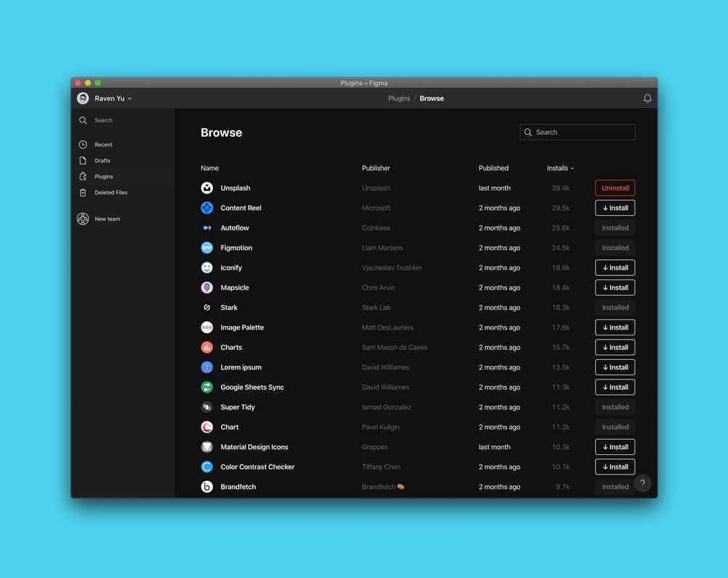
Task: Click Installed button for Super Tidy
Action: tap(615, 407)
